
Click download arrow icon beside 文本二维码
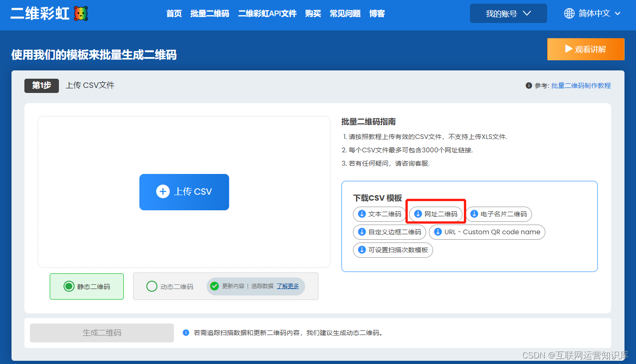click(362, 214)
